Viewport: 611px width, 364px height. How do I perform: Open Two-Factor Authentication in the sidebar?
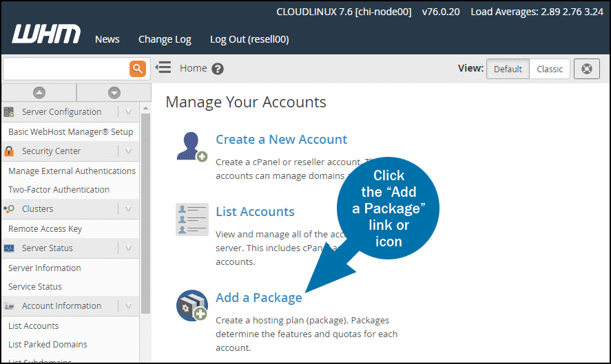coord(59,190)
